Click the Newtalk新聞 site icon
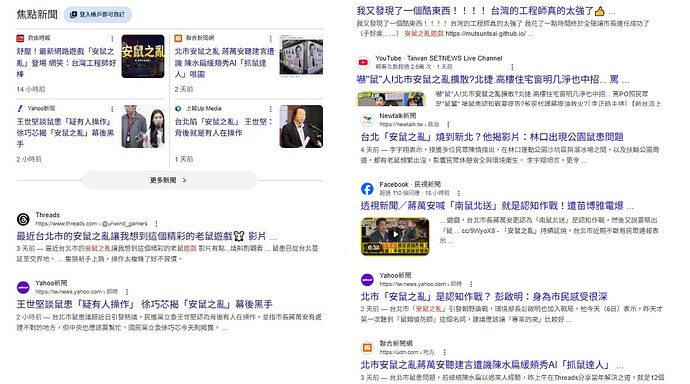 click(367, 120)
